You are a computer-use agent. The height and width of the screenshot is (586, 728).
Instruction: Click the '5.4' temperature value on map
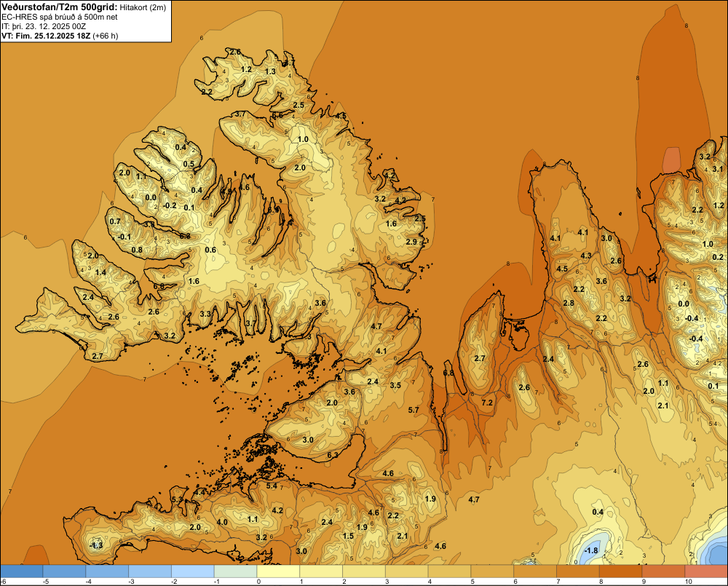pos(272,486)
